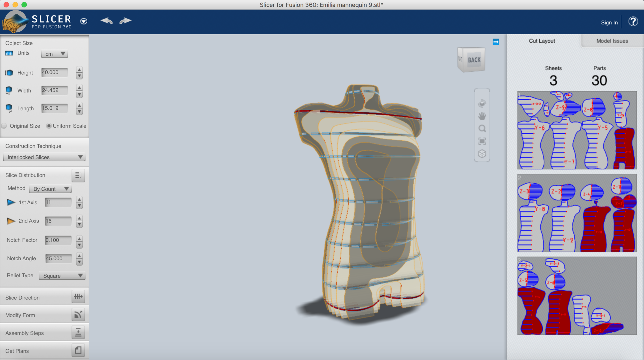Increase the 2nd Axis slice count
Image resolution: width=644 pixels, height=360 pixels.
pyautogui.click(x=79, y=218)
